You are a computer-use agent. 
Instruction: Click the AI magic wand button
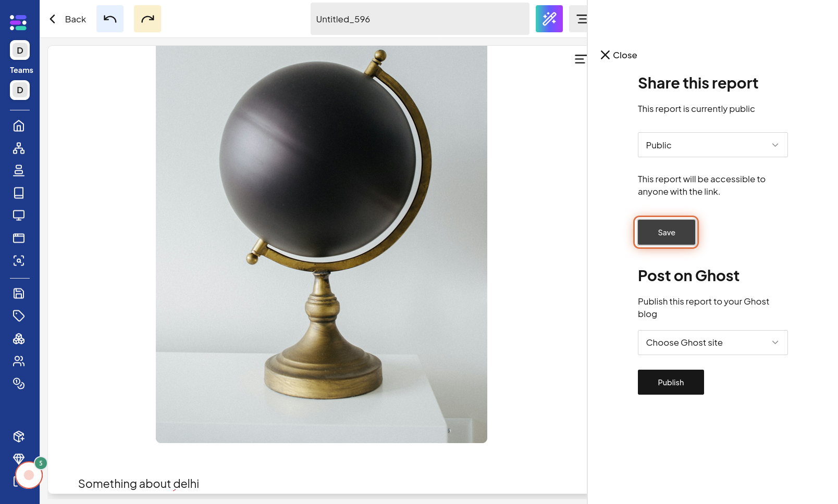pos(549,19)
